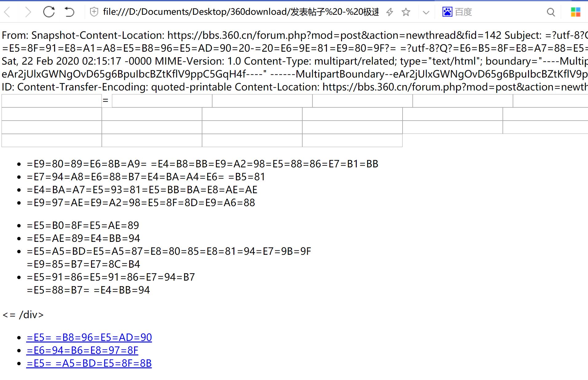Image resolution: width=588 pixels, height=380 pixels.
Task: Bookmark page with the star icon
Action: point(406,12)
